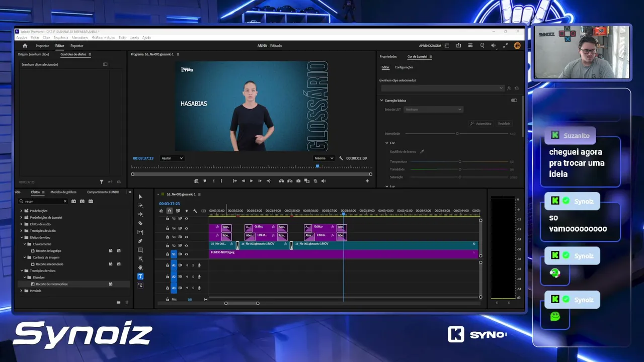Open the Sequência menu
644x362 pixels.
click(x=60, y=38)
